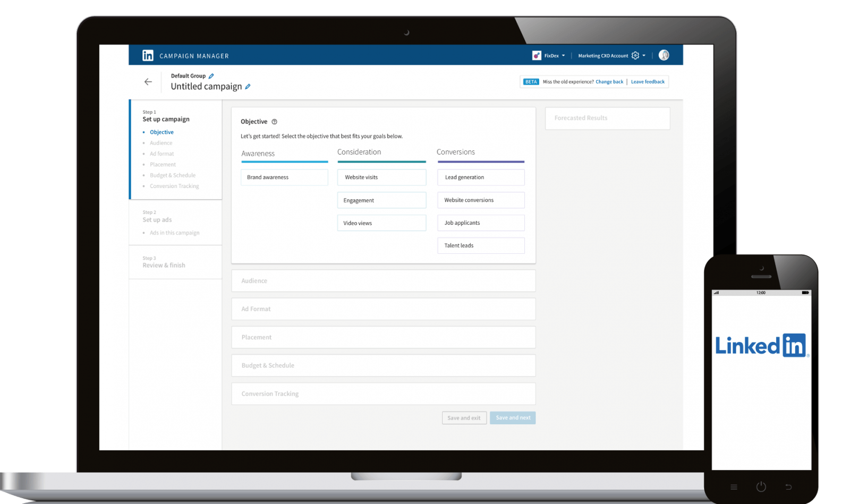Go to Ad format in sidebar

click(x=161, y=154)
